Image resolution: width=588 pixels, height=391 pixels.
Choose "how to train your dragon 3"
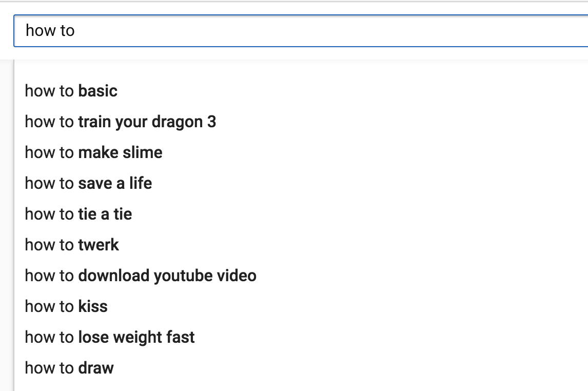tap(121, 122)
